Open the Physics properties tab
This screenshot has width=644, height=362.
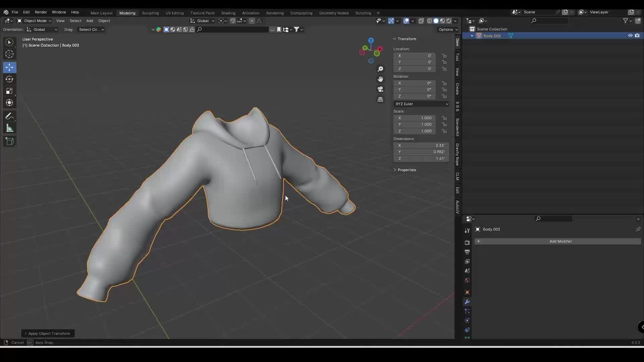point(467,320)
